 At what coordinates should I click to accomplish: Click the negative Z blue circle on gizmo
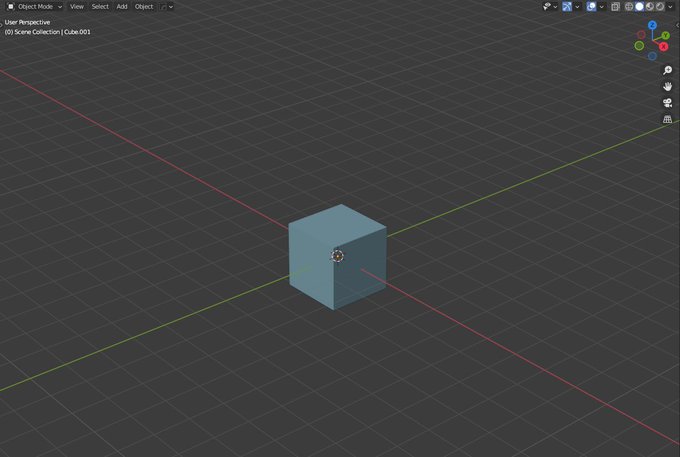(652, 56)
